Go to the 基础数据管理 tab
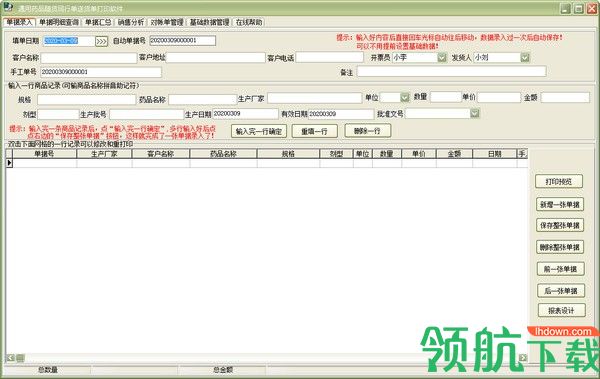Image resolution: width=600 pixels, height=379 pixels. [x=209, y=22]
